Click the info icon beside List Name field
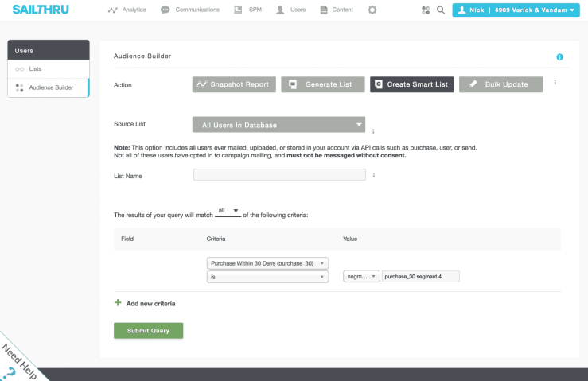Image resolution: width=588 pixels, height=381 pixels. tap(374, 175)
